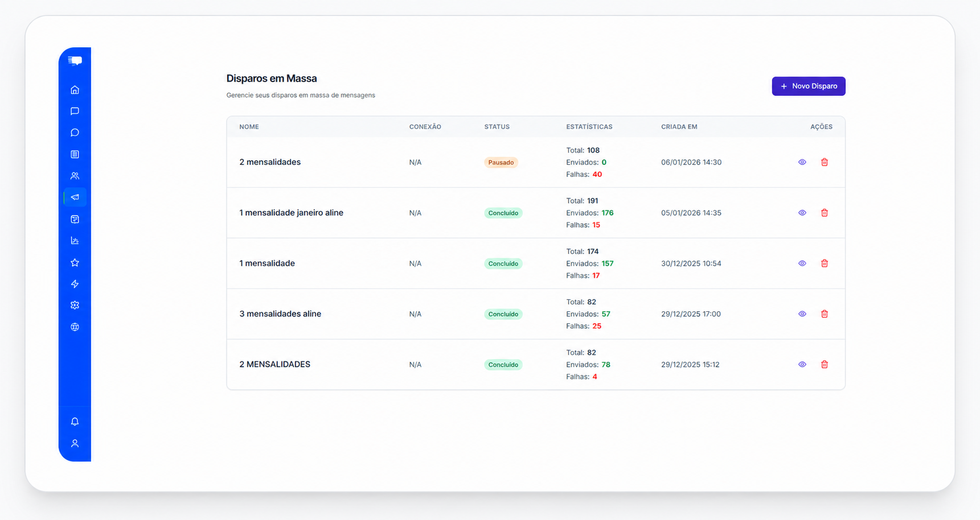Open the user profile icon
The width and height of the screenshot is (980, 520).
(75, 443)
